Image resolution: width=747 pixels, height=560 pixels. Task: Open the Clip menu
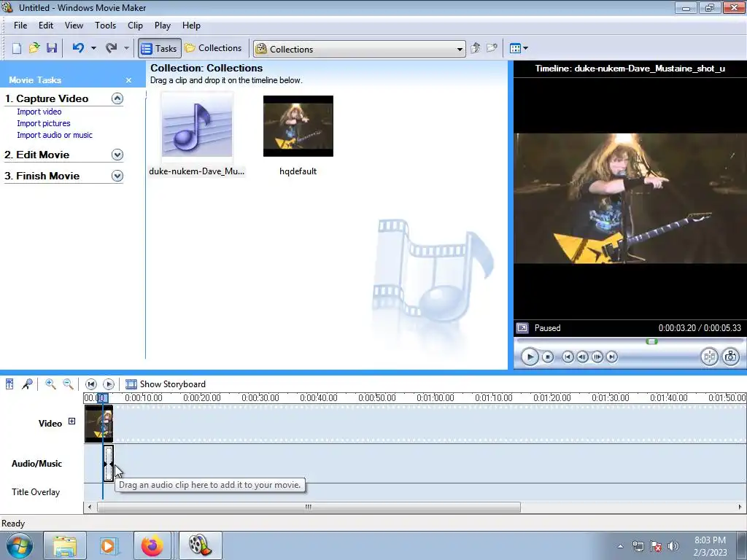135,26
